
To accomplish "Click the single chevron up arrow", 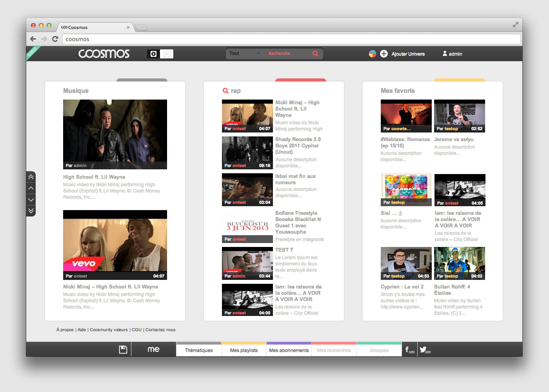I will [x=31, y=188].
